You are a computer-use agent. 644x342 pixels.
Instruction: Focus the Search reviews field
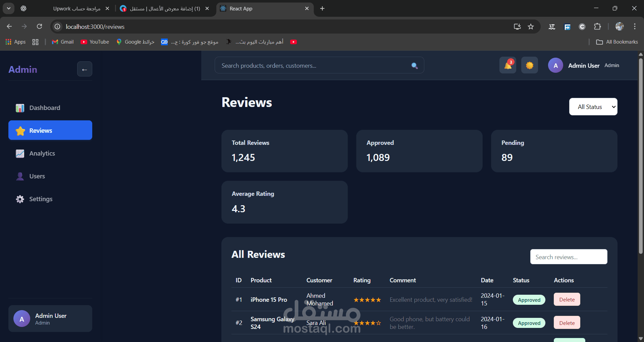coord(569,257)
